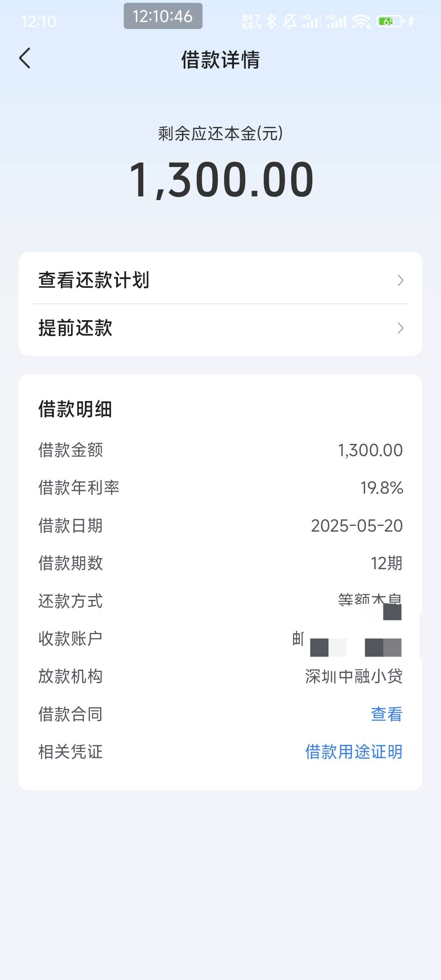
Task: Open 查看还款计划 chevron arrow
Action: point(401,281)
